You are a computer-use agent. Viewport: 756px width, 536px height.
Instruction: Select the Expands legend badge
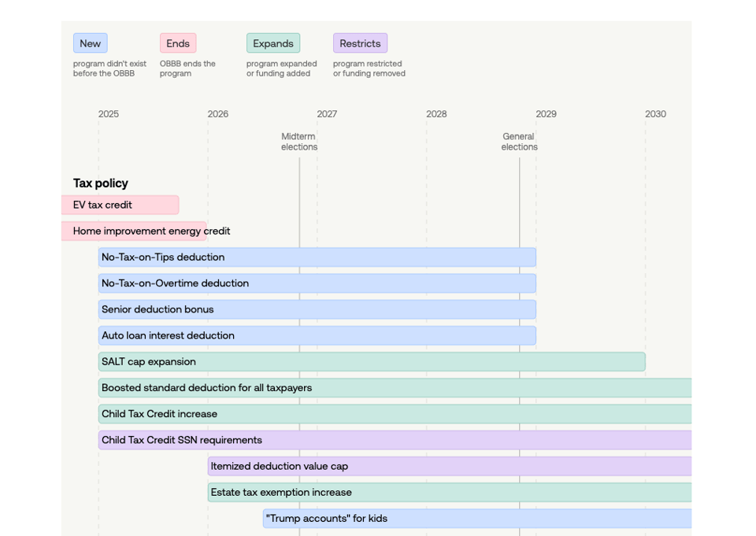coord(273,43)
